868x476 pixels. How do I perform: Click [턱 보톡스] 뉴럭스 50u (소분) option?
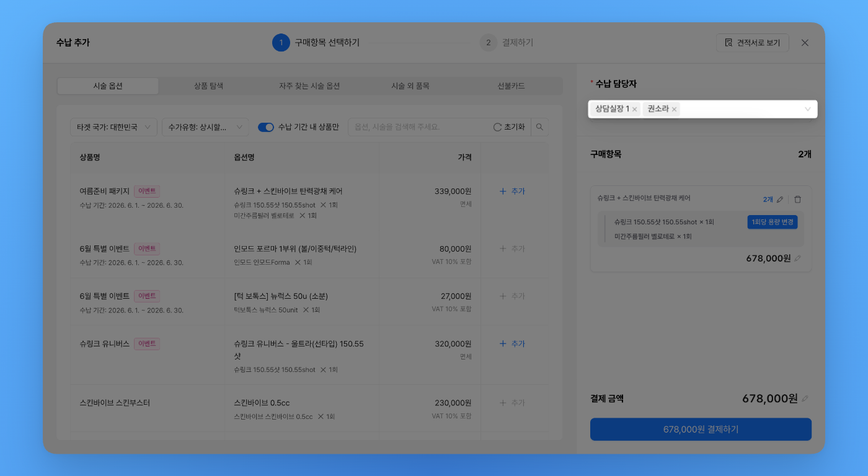(281, 296)
